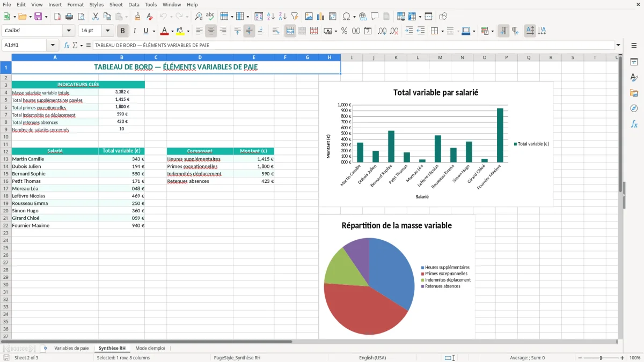
Task: Open the Function Wizard fx
Action: click(67, 45)
